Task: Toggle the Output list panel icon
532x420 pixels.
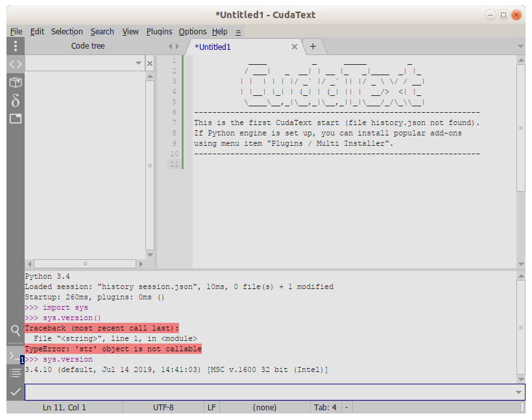Action: pos(16,373)
